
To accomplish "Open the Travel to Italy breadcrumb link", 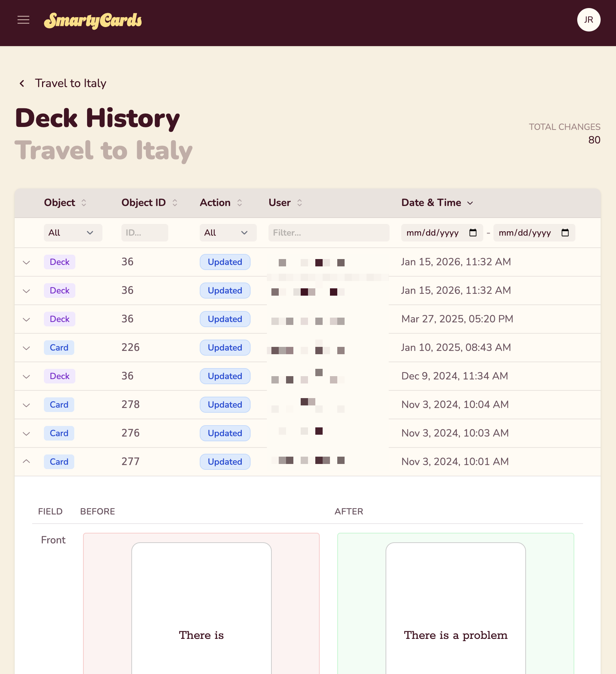I will coord(71,83).
